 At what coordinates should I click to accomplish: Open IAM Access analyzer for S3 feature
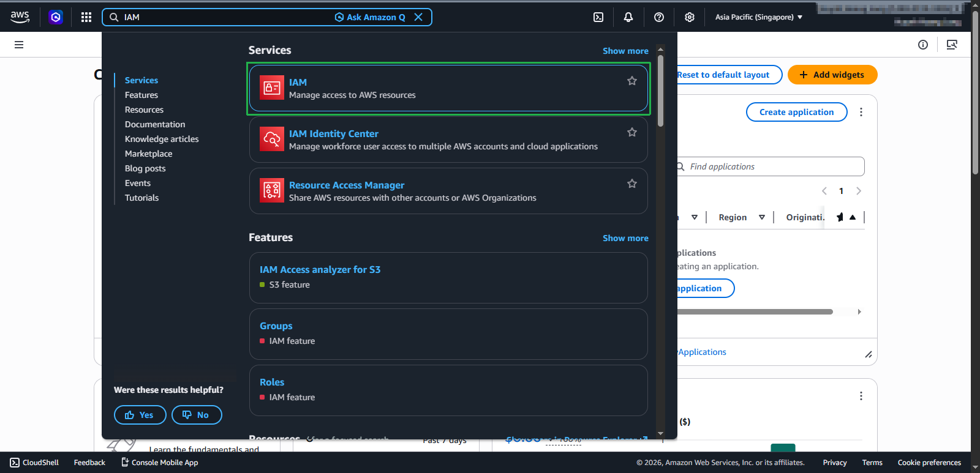click(320, 269)
